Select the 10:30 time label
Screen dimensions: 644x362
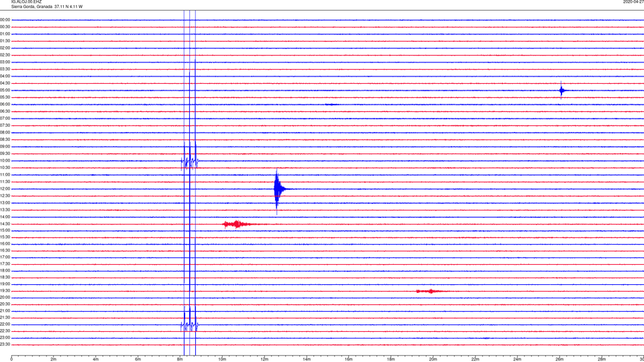point(5,168)
